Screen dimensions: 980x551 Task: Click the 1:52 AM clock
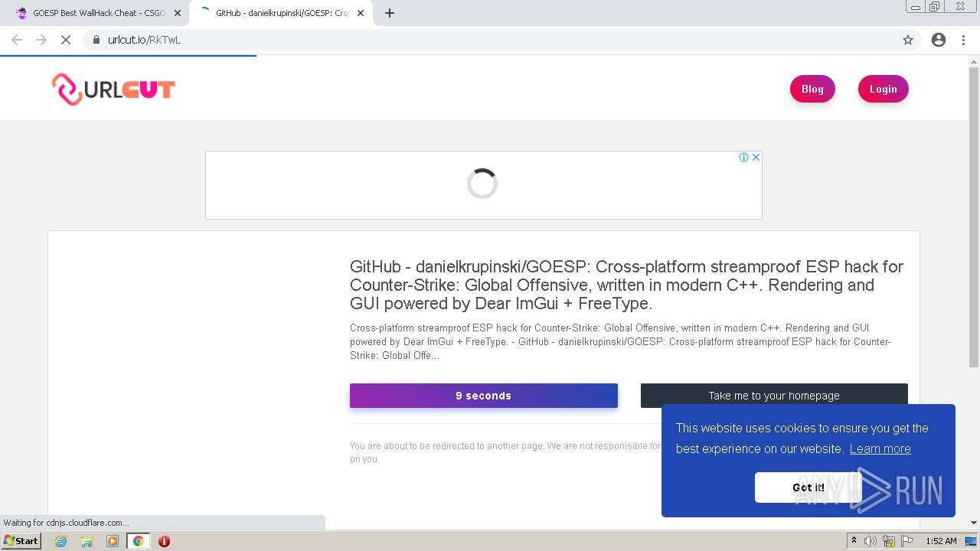[x=941, y=541]
